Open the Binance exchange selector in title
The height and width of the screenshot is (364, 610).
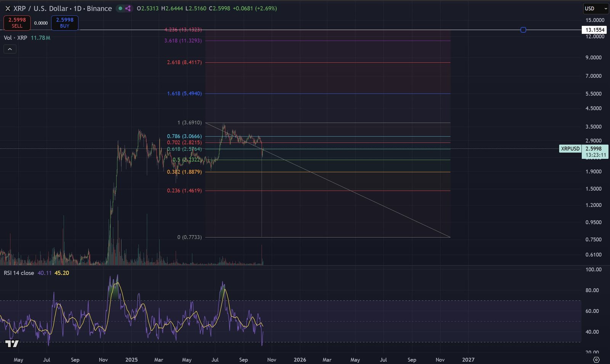(99, 8)
